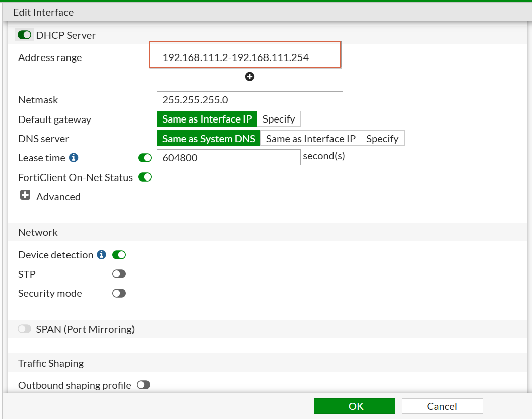Click the second(s) unit label
This screenshot has height=419, width=532.
pos(324,156)
